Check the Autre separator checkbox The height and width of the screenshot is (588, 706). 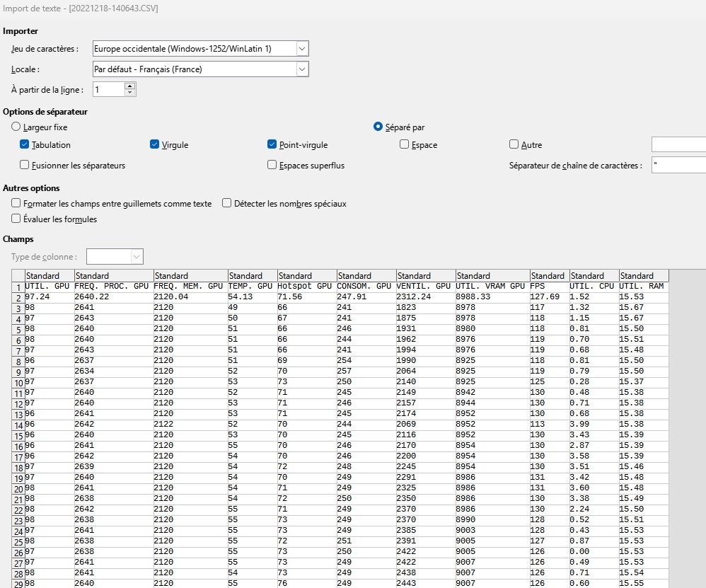pos(514,144)
